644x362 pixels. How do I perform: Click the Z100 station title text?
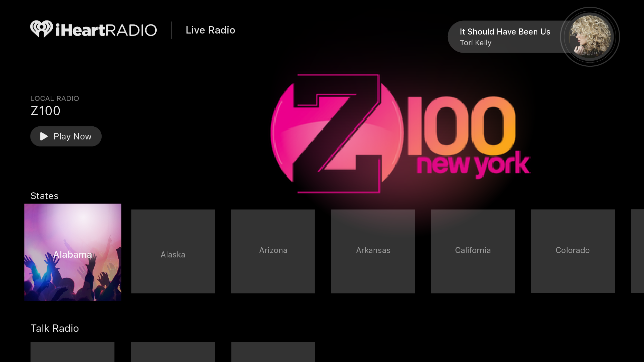(45, 111)
